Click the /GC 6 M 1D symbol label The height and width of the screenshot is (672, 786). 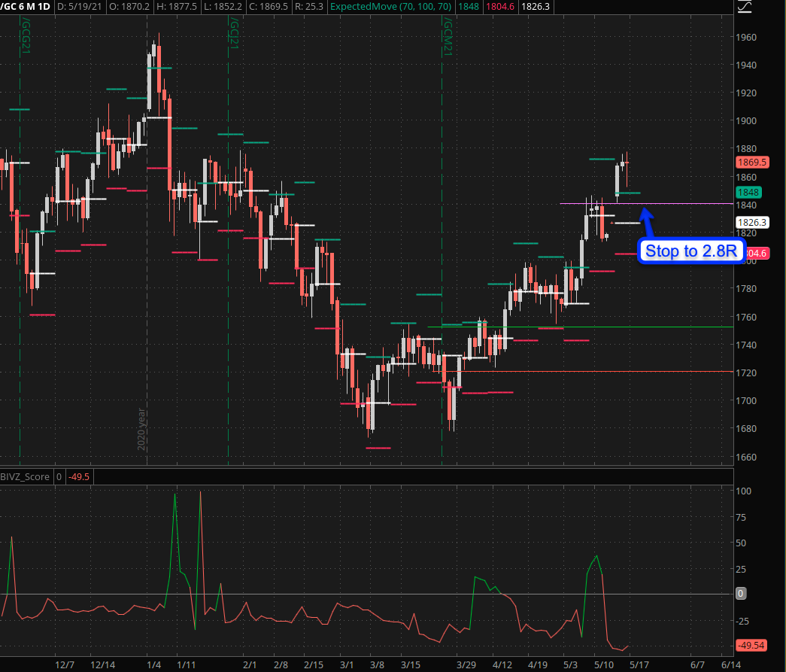pos(26,6)
